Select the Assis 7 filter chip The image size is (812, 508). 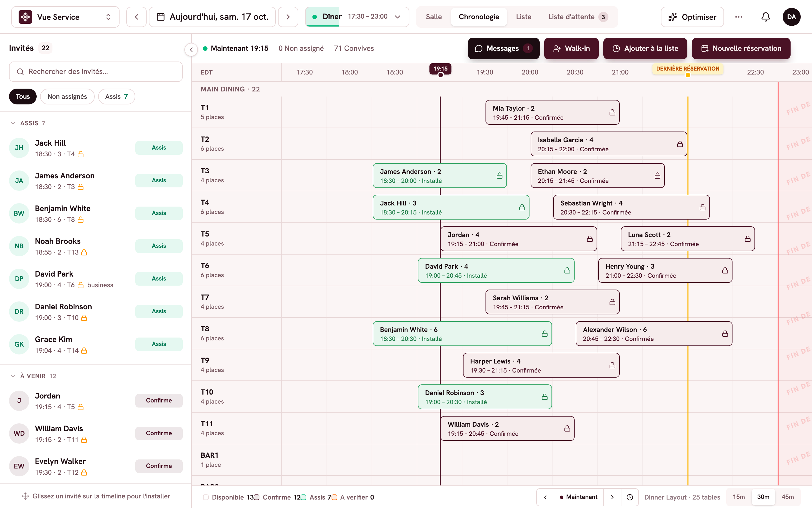point(116,97)
